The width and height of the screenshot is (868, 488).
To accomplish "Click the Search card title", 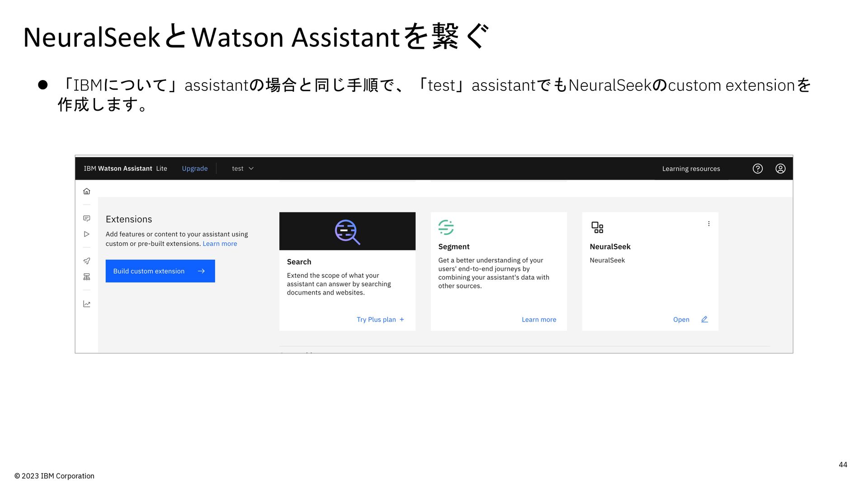I will [299, 262].
